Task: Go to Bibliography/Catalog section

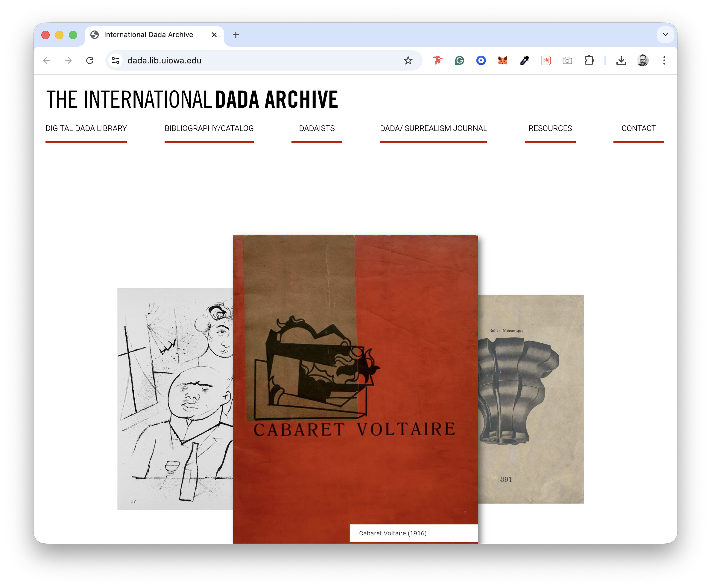Action: click(x=209, y=129)
